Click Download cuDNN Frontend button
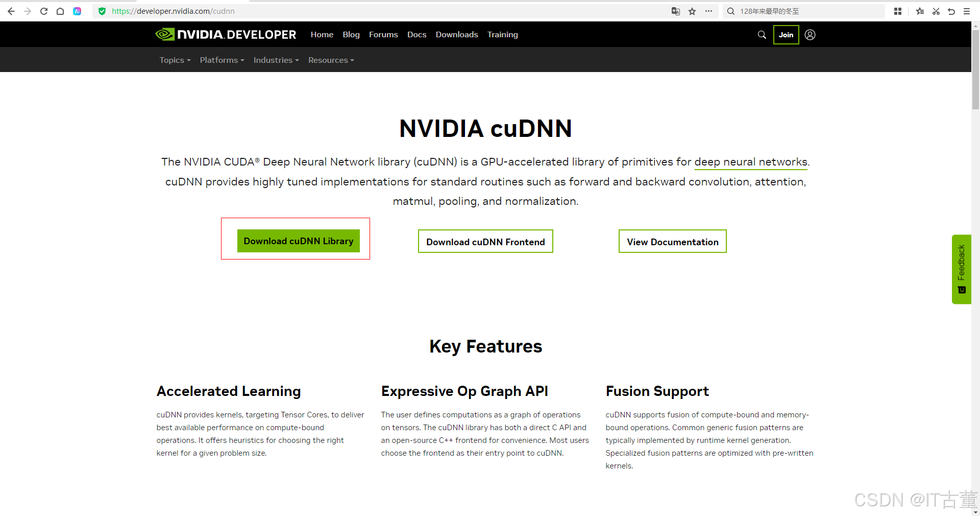Viewport: 980px width, 516px height. click(x=485, y=242)
